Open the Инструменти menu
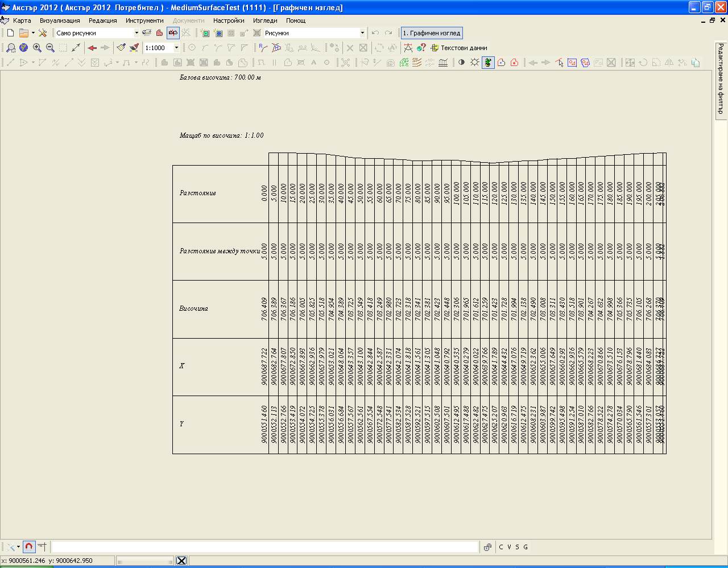This screenshot has height=568, width=728. 144,20
